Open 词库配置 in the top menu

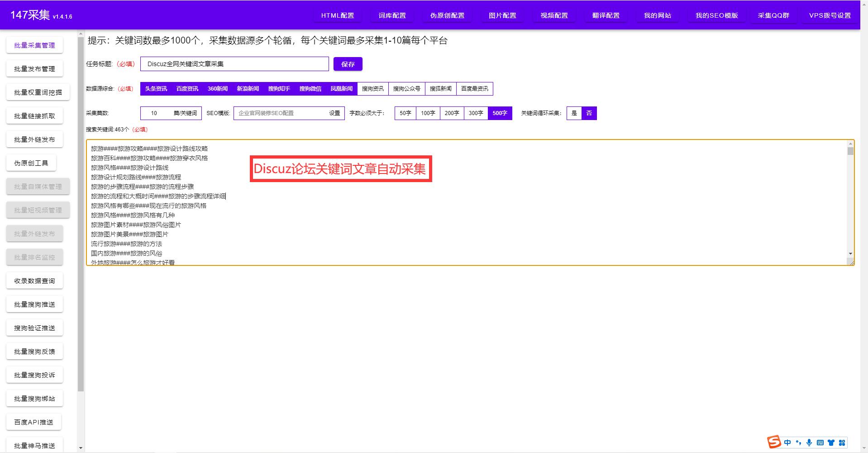392,15
